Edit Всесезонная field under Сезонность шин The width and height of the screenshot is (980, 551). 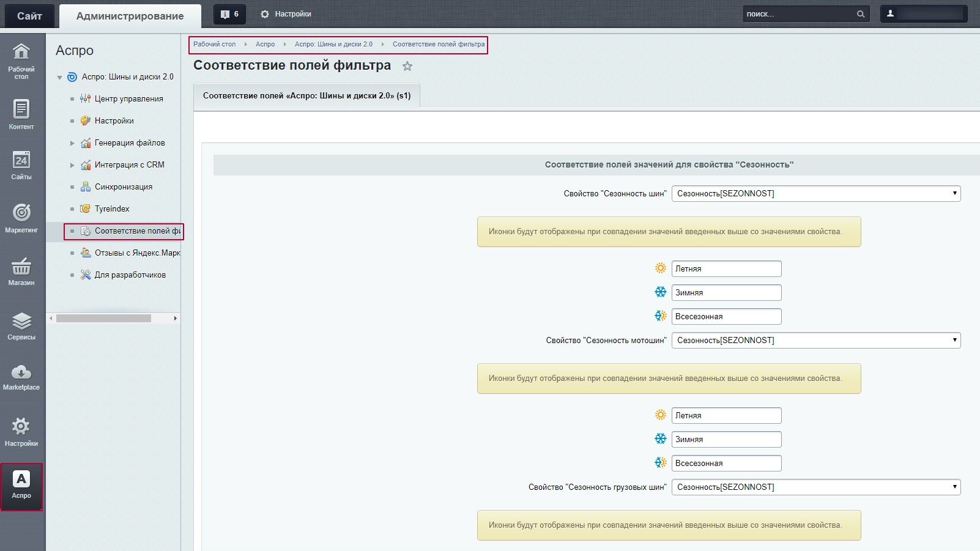tap(726, 316)
